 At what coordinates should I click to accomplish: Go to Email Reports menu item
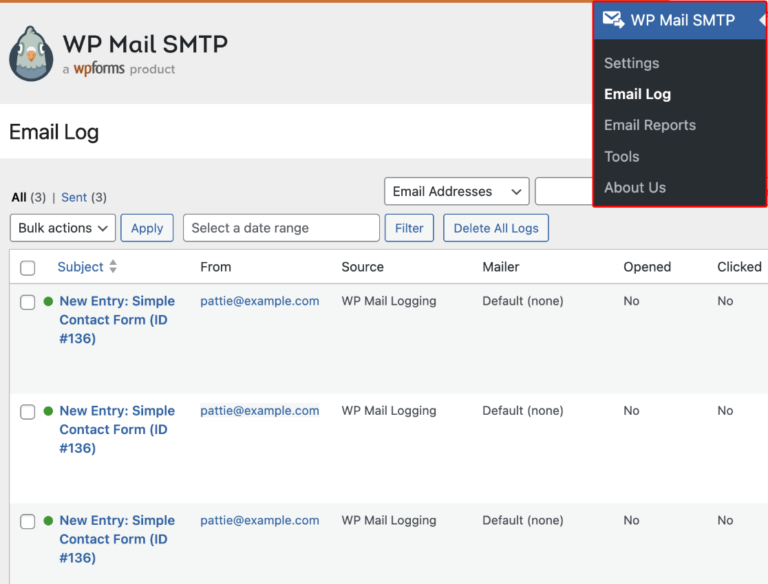[649, 125]
